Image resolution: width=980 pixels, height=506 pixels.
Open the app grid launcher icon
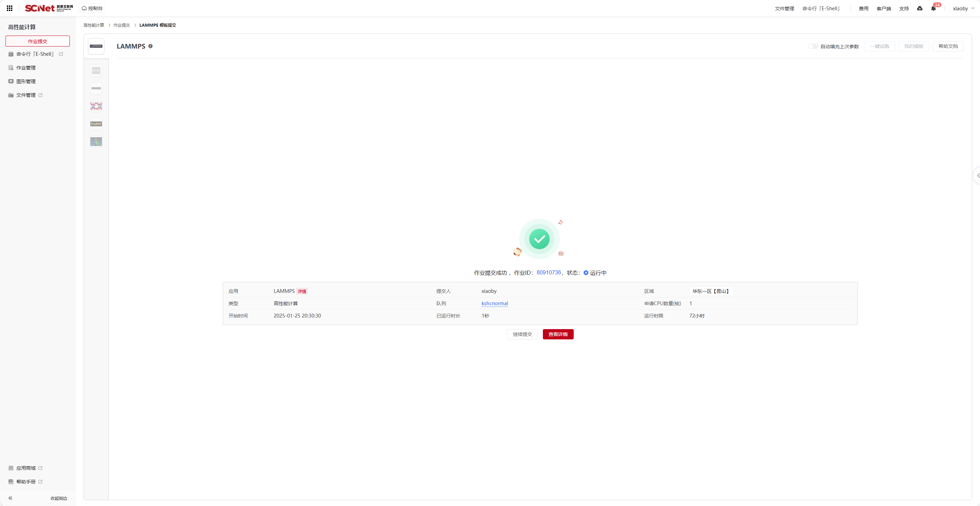pyautogui.click(x=10, y=8)
